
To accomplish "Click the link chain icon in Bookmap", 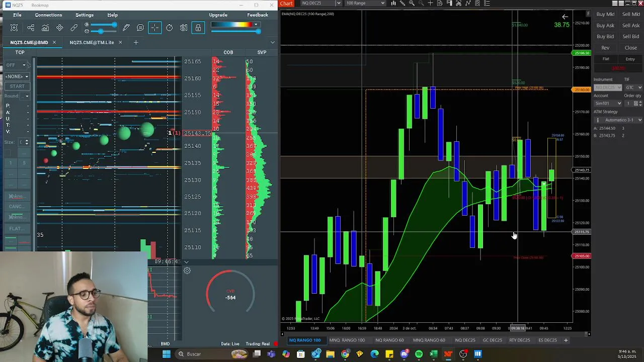I will (74, 28).
